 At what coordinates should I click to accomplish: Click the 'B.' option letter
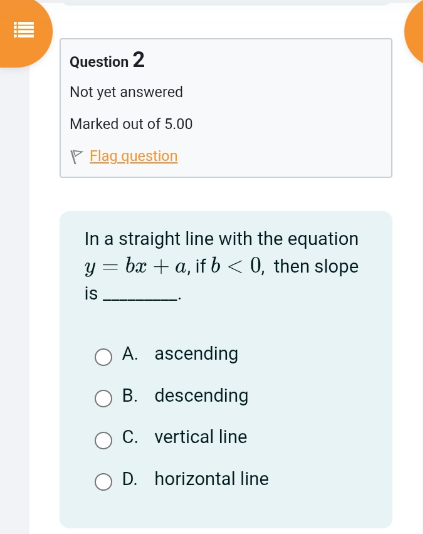pos(130,395)
